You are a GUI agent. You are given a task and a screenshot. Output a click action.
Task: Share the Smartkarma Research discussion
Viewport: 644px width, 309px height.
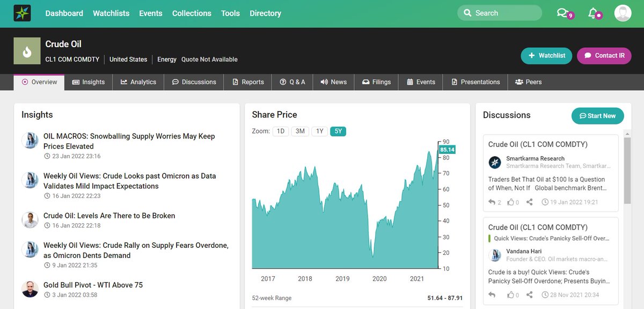click(530, 202)
